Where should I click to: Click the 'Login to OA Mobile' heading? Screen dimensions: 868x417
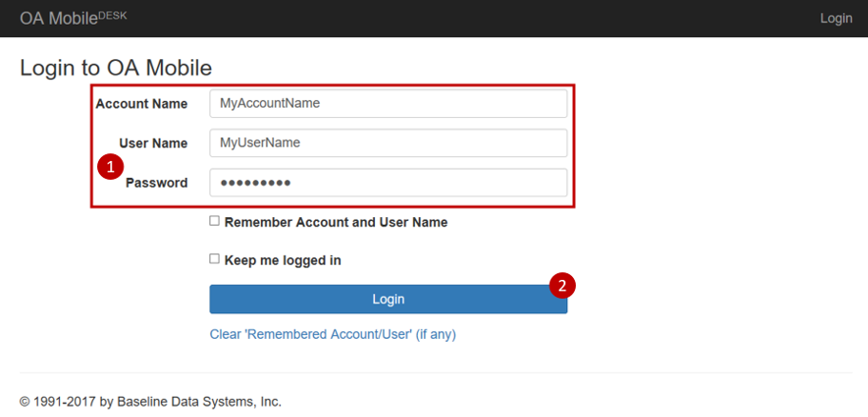coord(116,69)
